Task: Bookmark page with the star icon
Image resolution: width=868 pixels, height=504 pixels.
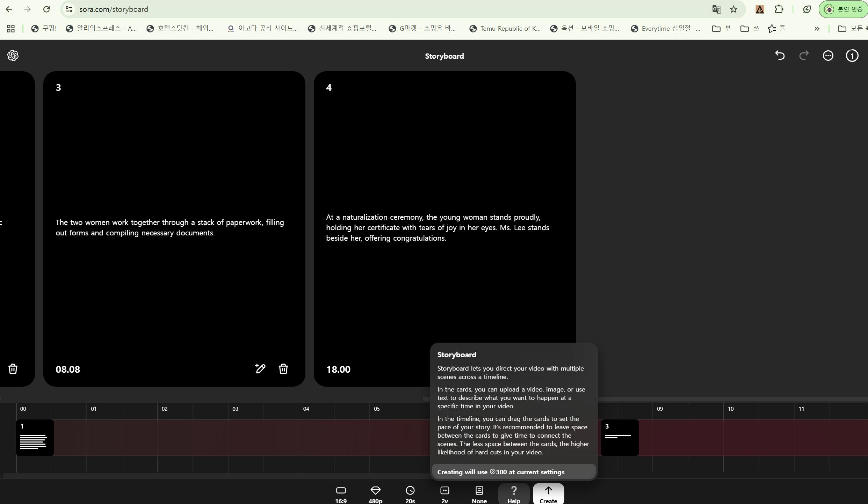Action: [x=733, y=9]
